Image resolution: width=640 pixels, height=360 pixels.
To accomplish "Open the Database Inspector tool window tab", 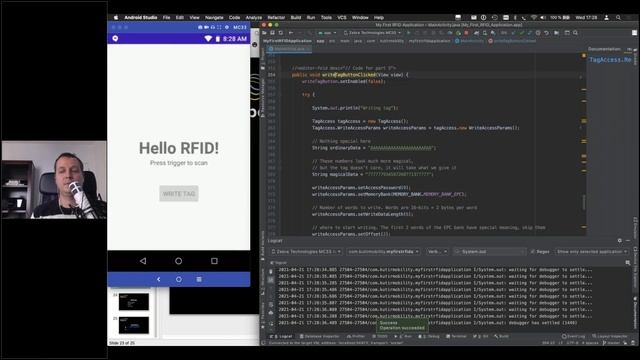I will [x=320, y=336].
